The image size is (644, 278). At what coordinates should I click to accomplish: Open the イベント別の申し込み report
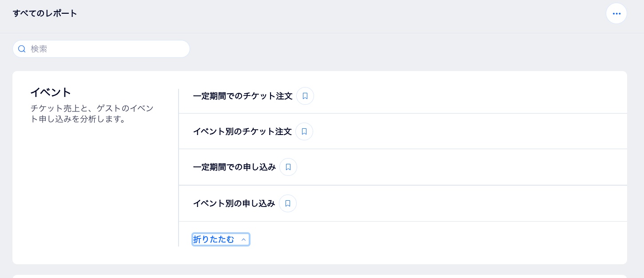(234, 203)
